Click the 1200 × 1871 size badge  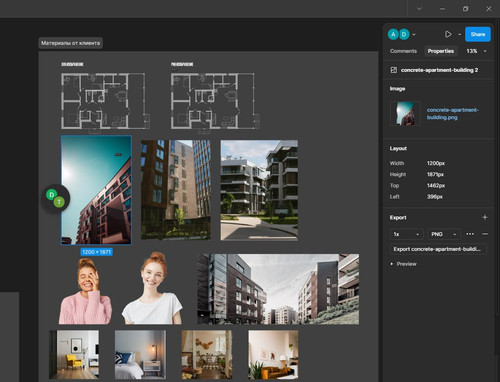(96, 252)
